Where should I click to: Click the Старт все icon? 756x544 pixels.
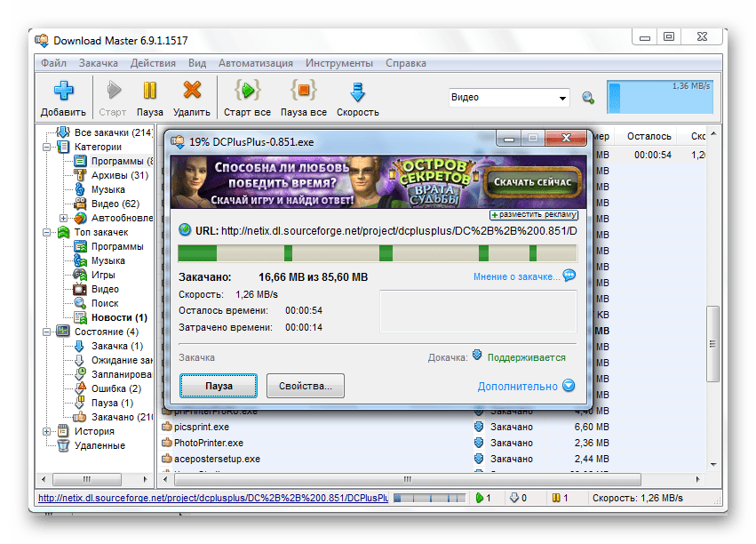pyautogui.click(x=247, y=90)
